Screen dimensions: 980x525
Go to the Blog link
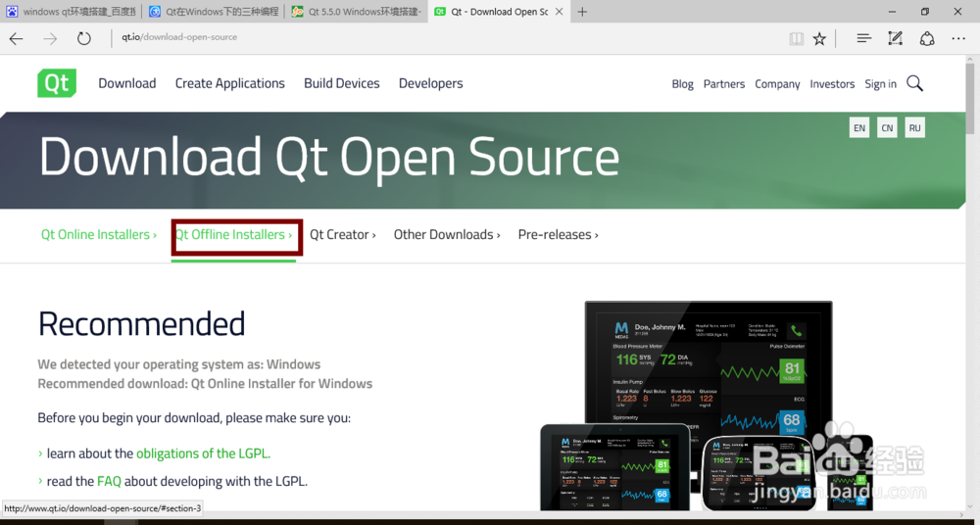click(682, 84)
